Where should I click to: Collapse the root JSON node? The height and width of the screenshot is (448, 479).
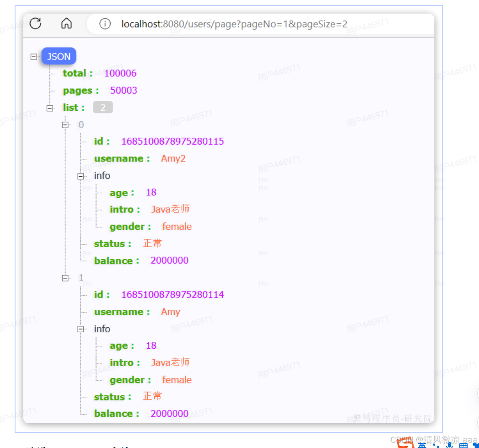point(34,57)
